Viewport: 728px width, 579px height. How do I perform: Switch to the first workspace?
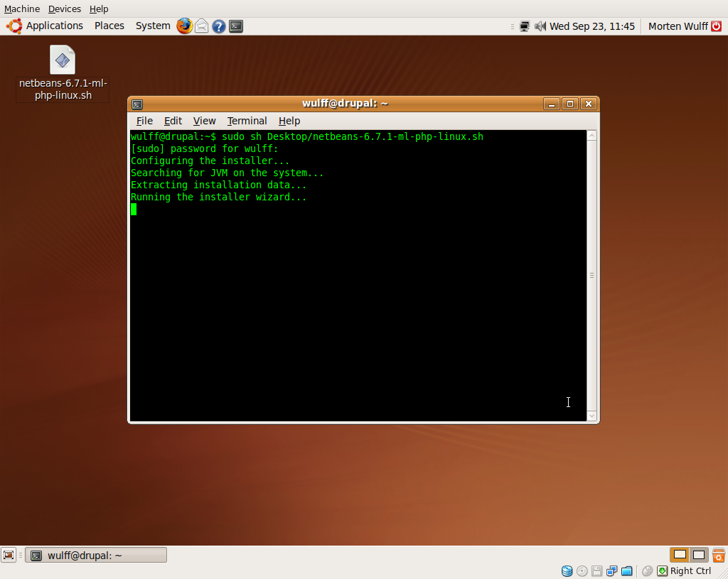680,555
